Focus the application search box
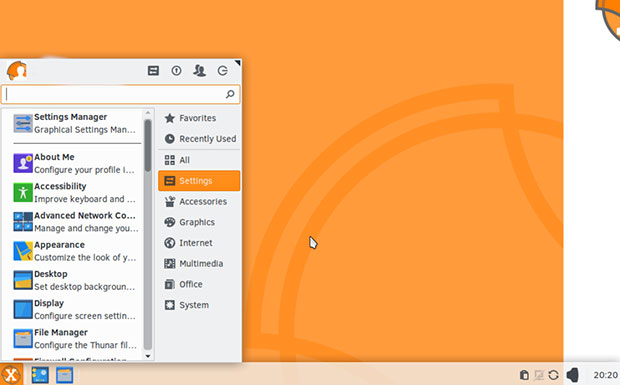 click(x=120, y=94)
